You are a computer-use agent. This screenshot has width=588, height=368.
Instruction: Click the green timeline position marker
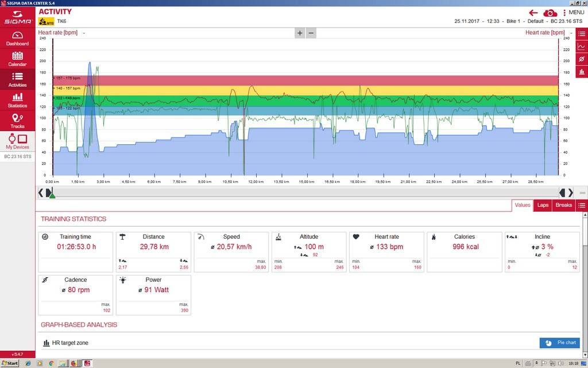point(52,195)
